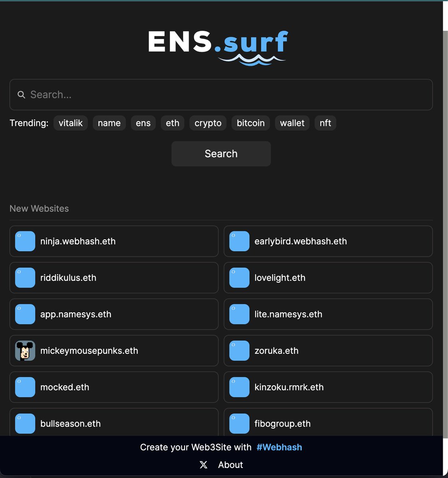
Task: Click the magnifying glass icon in search bar
Action: pos(21,95)
